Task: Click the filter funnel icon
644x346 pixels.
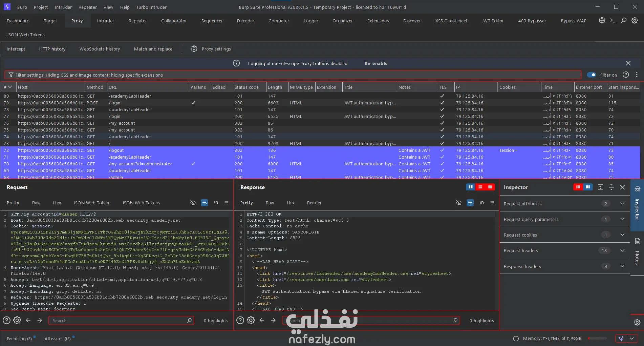Action: pos(11,75)
